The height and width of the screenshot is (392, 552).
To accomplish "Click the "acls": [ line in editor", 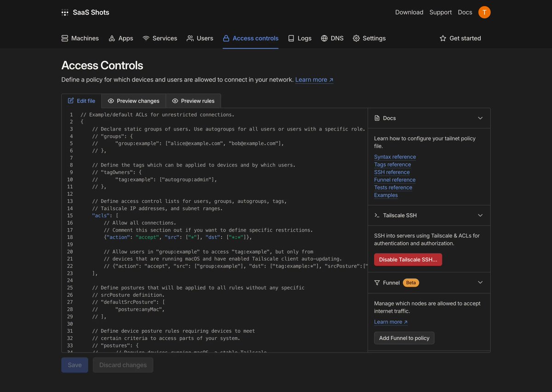I will coord(105,216).
